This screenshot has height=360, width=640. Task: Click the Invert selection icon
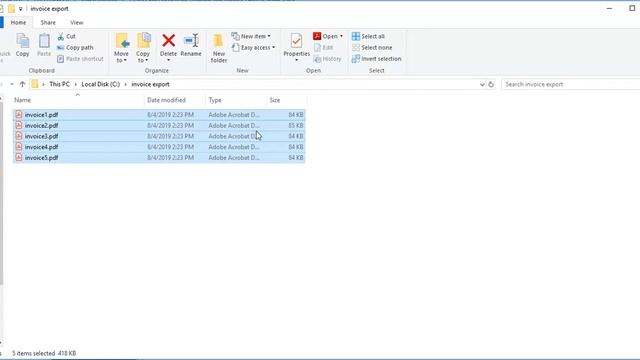(356, 59)
